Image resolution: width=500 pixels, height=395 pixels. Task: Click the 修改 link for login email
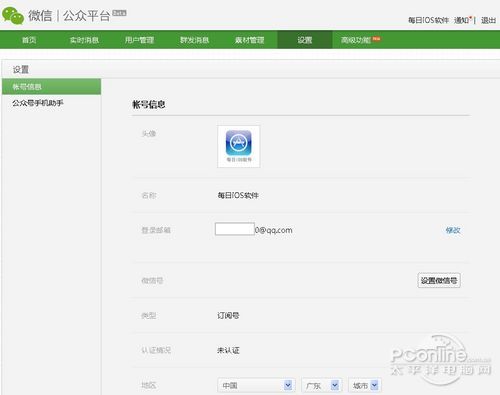click(453, 230)
